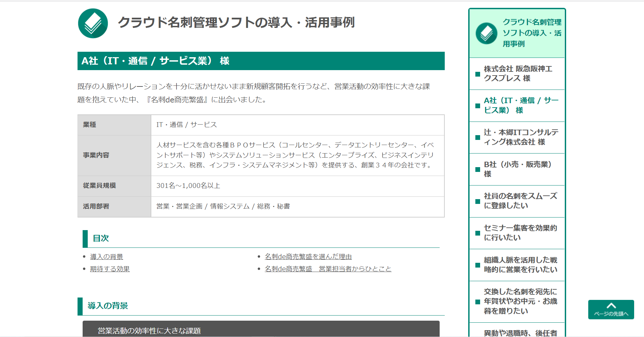Select 株式会社 阪急阪神エクスプレス 様 in sidebar
Viewport: 644px width, 337px height.
click(518, 74)
